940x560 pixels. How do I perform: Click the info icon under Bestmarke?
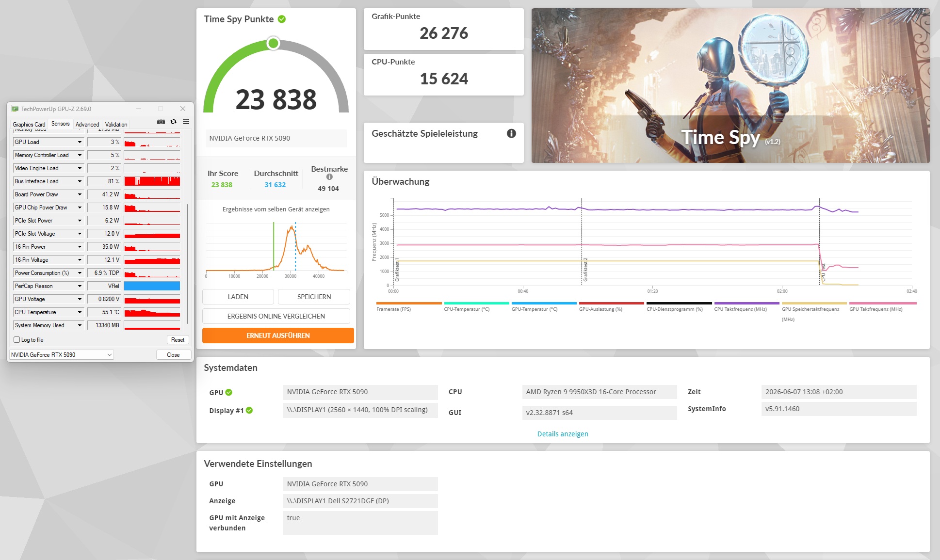click(x=329, y=177)
